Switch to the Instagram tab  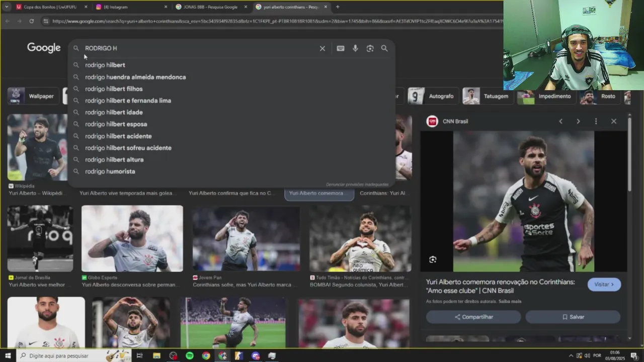131,7
